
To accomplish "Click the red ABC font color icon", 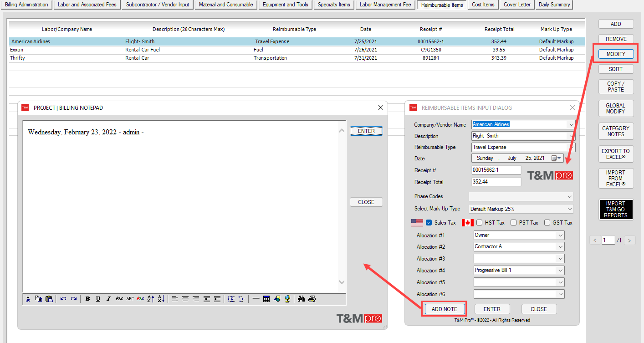I will [x=140, y=299].
